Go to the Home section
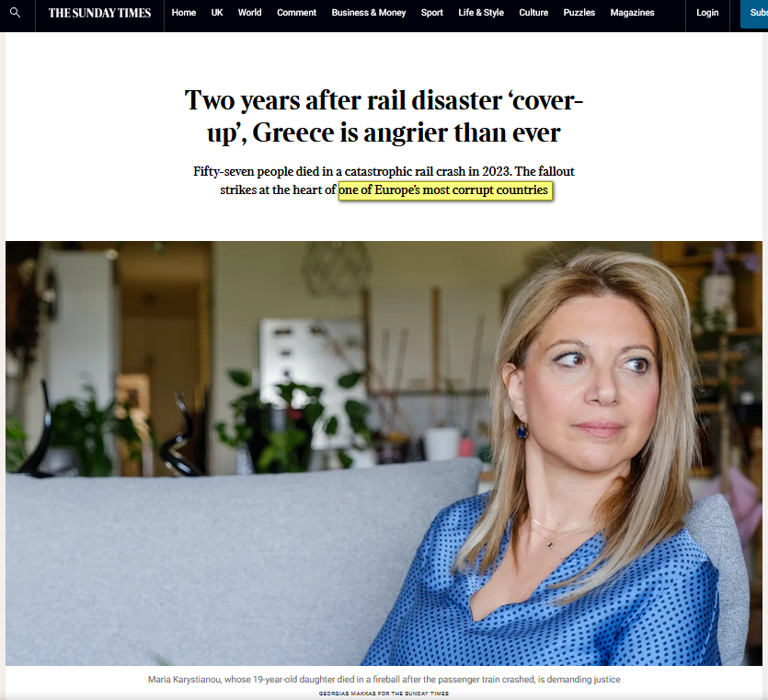Viewport: 768px width, 700px height. [184, 13]
